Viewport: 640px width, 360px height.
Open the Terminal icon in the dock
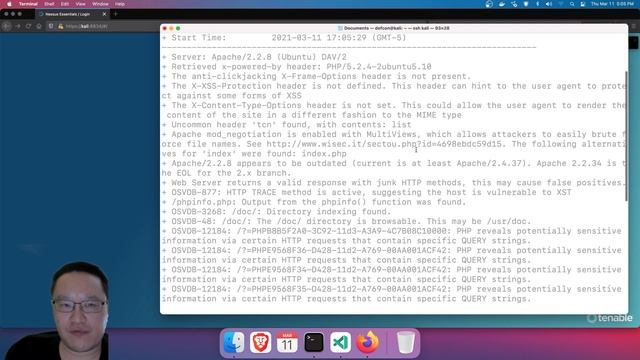(314, 342)
